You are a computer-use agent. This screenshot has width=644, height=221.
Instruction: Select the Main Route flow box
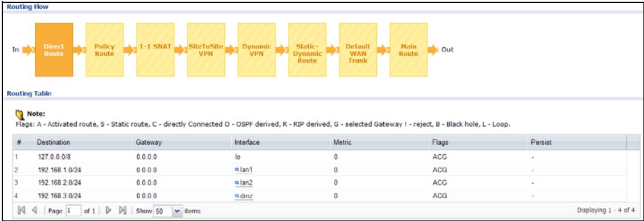[409, 49]
